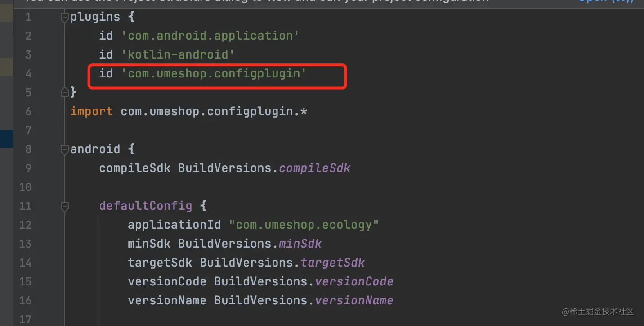Click the import keyword
644x326 pixels.
(x=92, y=111)
